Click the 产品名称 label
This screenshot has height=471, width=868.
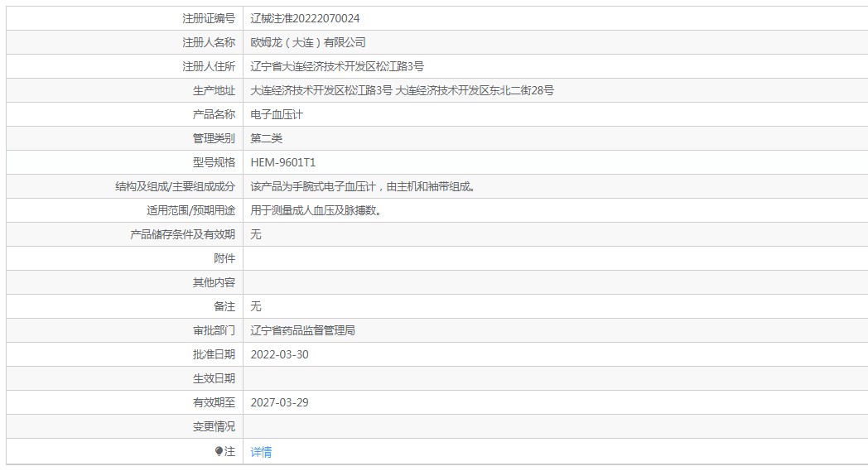[214, 114]
